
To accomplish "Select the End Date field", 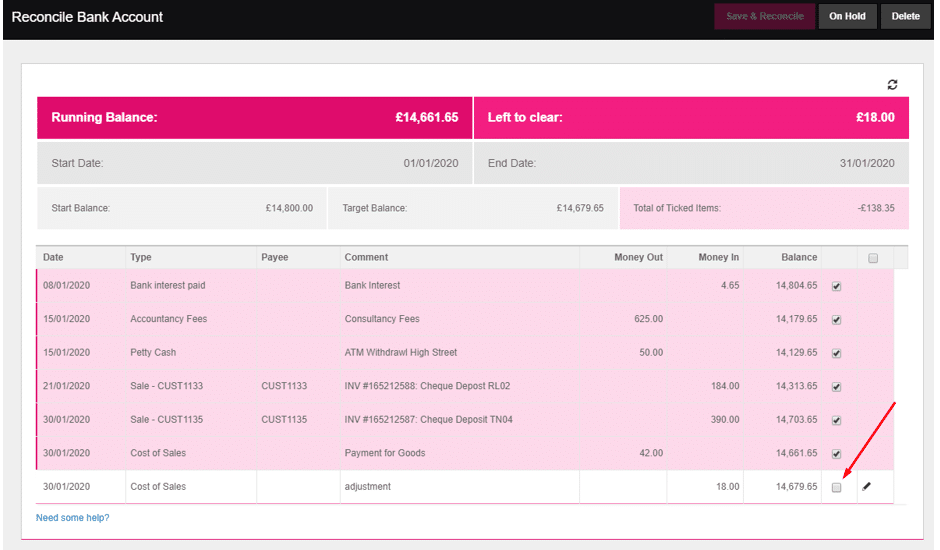I will (x=690, y=163).
